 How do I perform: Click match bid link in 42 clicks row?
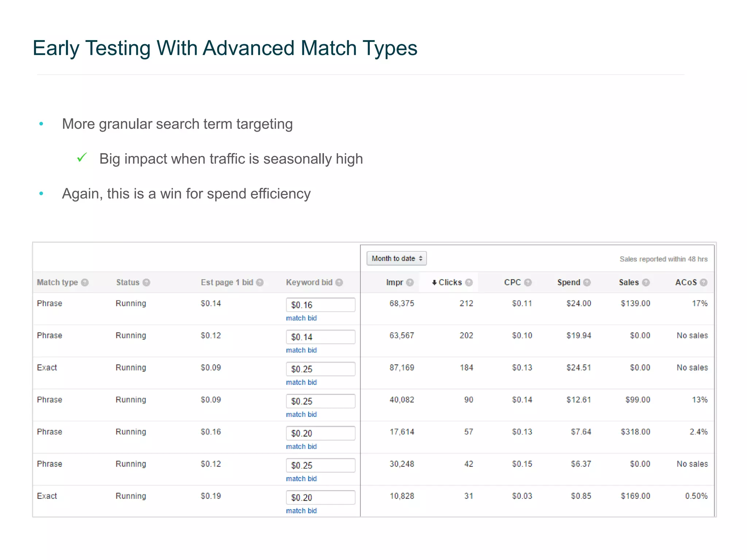(301, 479)
